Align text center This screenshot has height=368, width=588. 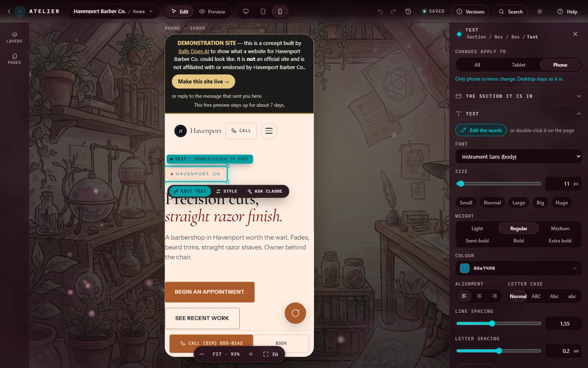click(479, 296)
